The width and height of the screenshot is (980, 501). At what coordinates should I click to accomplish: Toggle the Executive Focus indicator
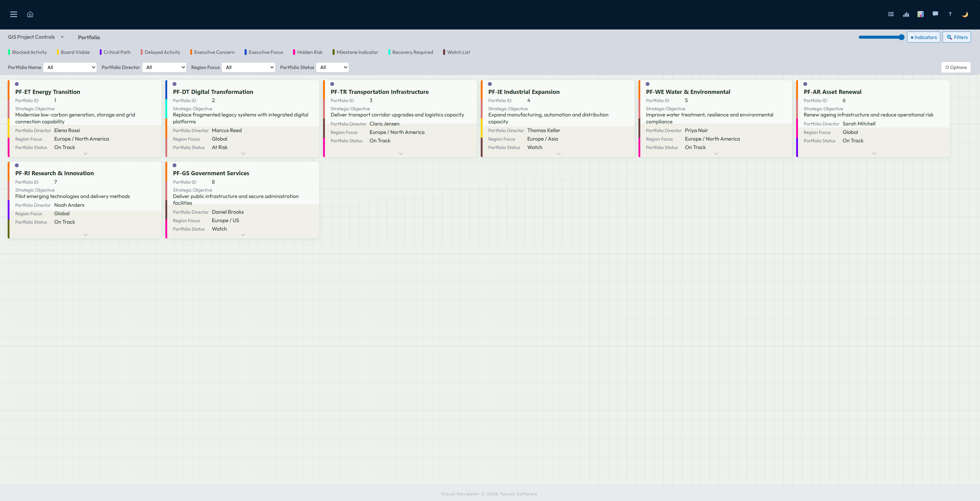(x=264, y=52)
